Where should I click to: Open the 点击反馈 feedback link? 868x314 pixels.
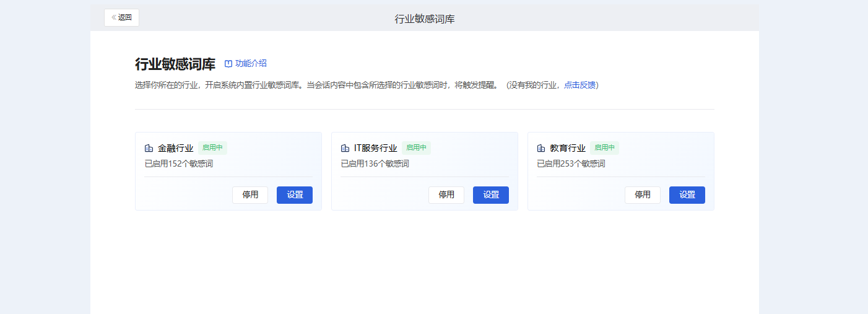coord(579,85)
